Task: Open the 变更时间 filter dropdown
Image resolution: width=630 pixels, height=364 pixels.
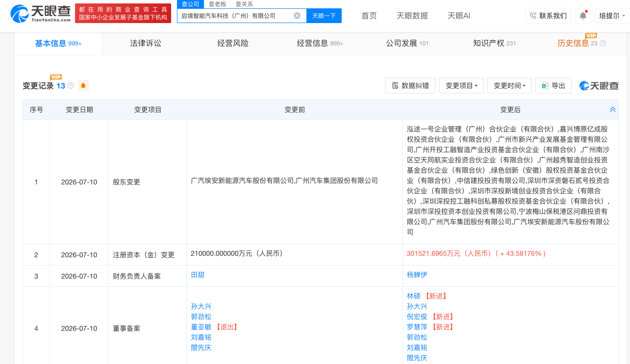Action: point(509,86)
